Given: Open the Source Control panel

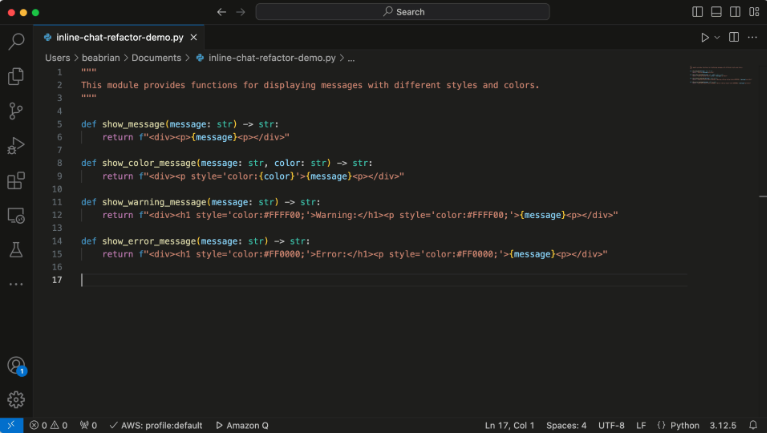Looking at the screenshot, I should tap(16, 111).
